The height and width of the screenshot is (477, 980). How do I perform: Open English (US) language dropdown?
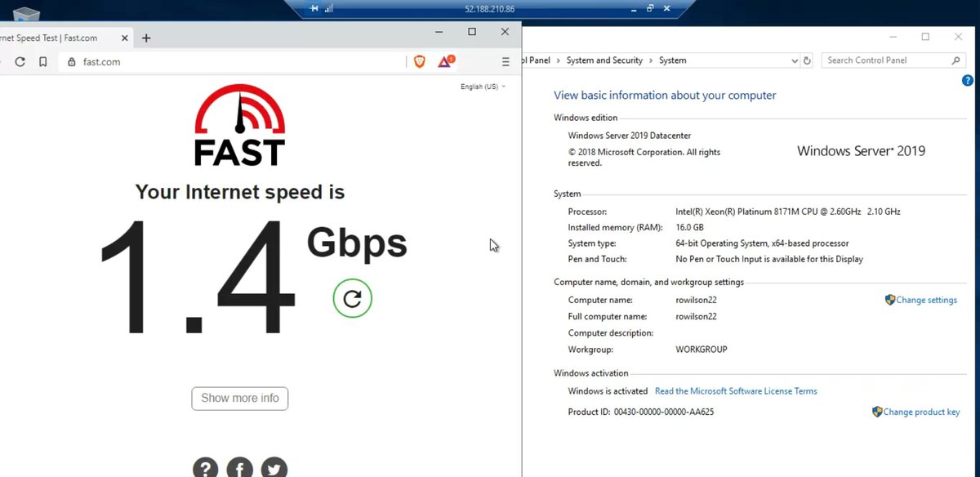483,87
